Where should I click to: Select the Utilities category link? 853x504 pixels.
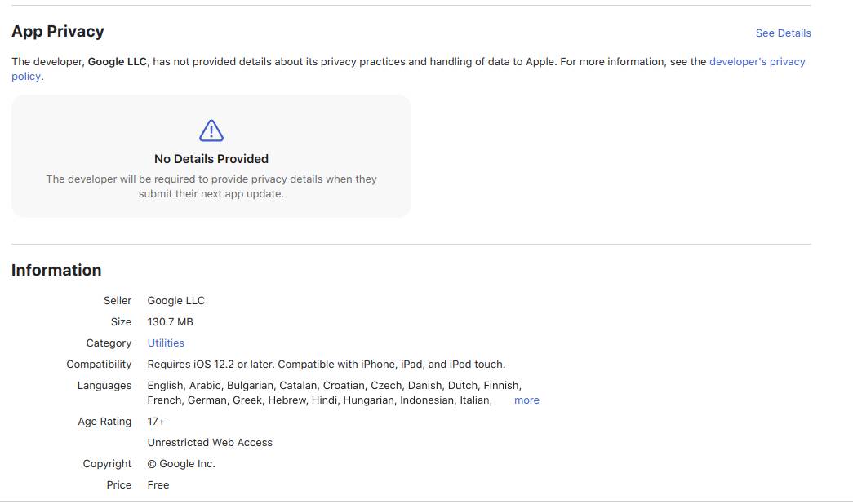[166, 343]
